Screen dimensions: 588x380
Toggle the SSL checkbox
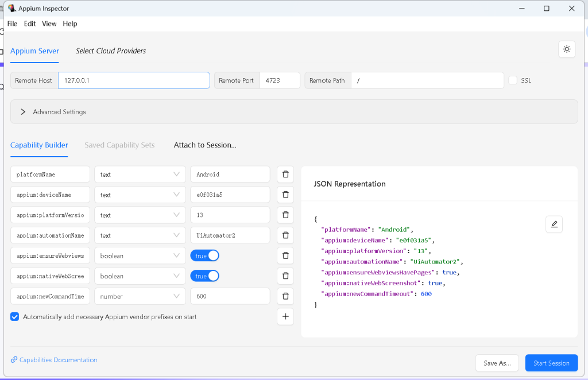pos(513,80)
